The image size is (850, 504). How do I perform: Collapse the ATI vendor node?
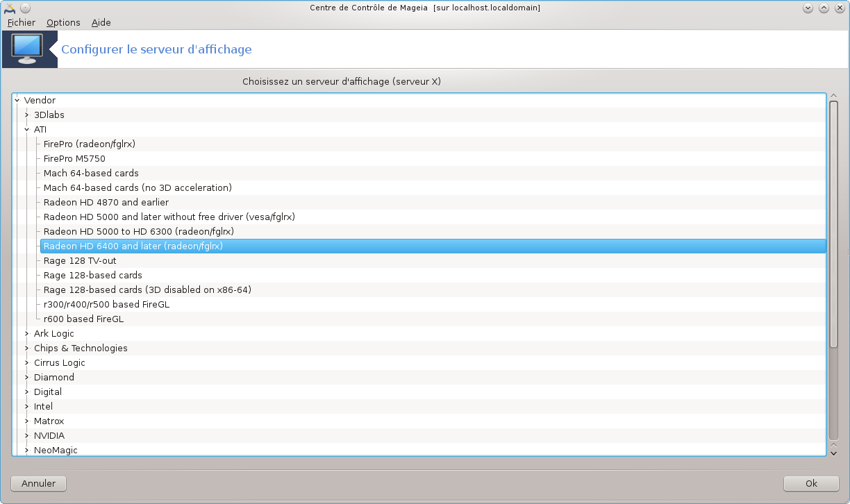26,130
